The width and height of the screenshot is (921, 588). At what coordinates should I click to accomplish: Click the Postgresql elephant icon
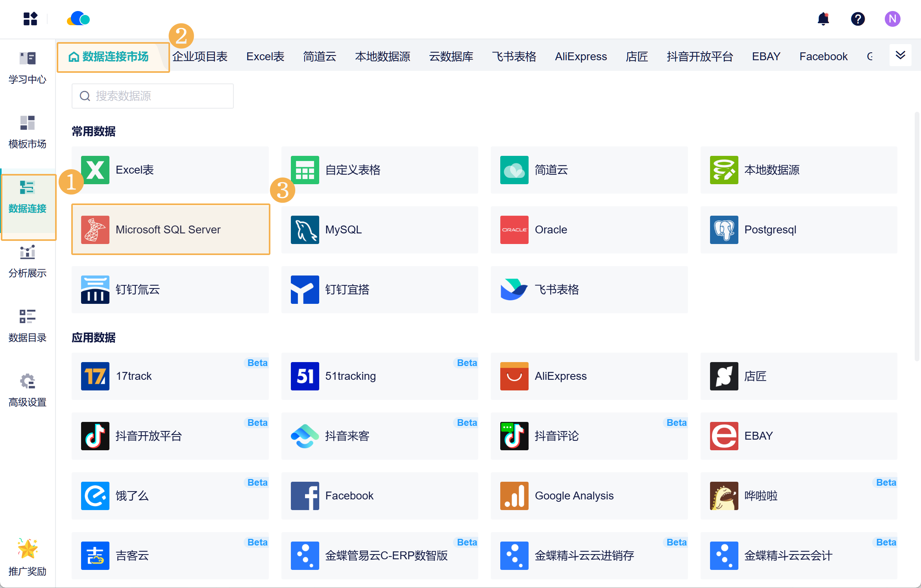(724, 229)
